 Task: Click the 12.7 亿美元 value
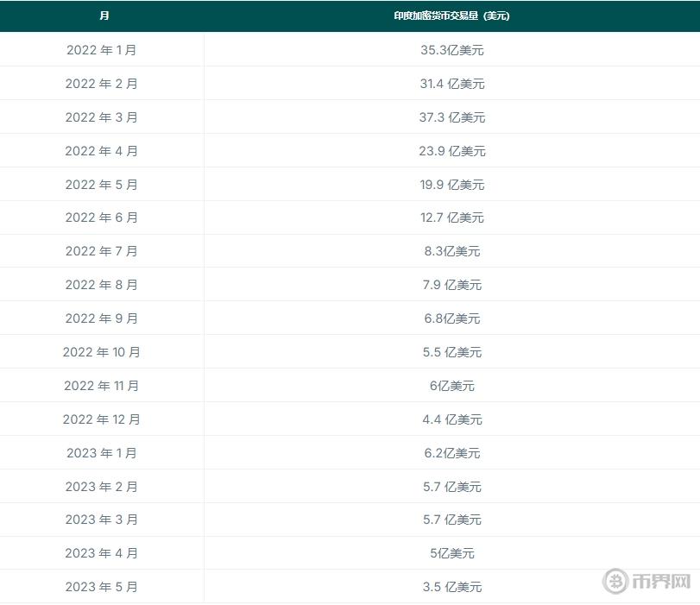point(452,217)
